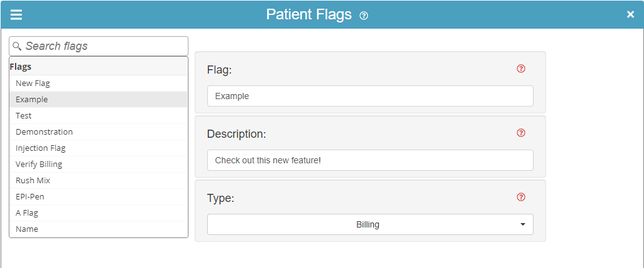Open the EPI-Pen flag
This screenshot has width=644, height=268.
pyautogui.click(x=29, y=196)
